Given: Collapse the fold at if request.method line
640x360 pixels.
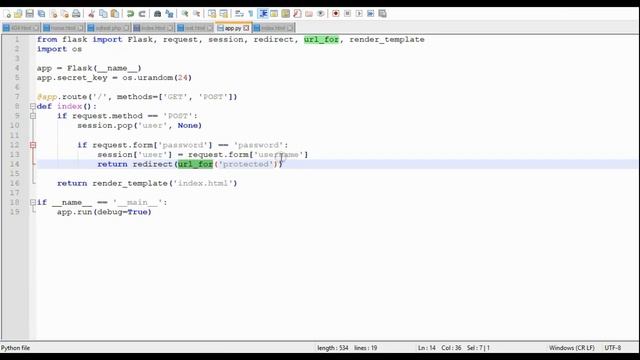Looking at the screenshot, I should point(33,116).
